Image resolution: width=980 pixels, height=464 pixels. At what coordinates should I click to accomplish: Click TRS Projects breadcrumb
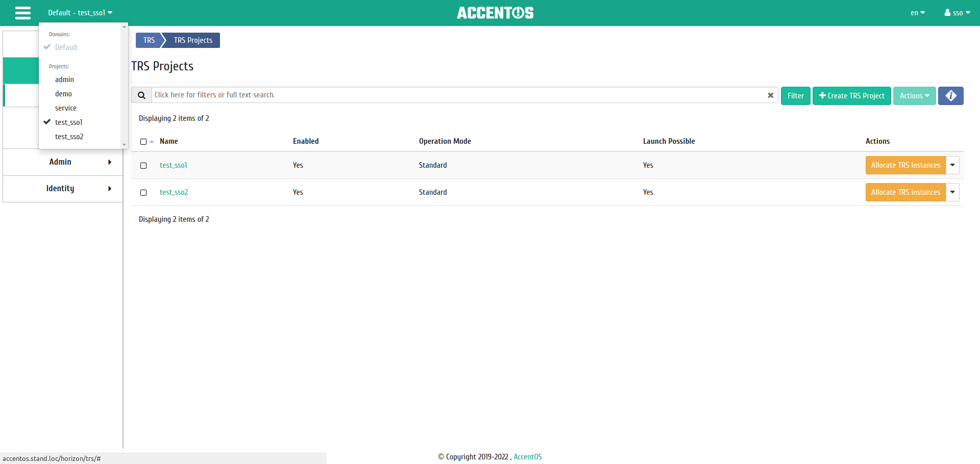tap(193, 40)
